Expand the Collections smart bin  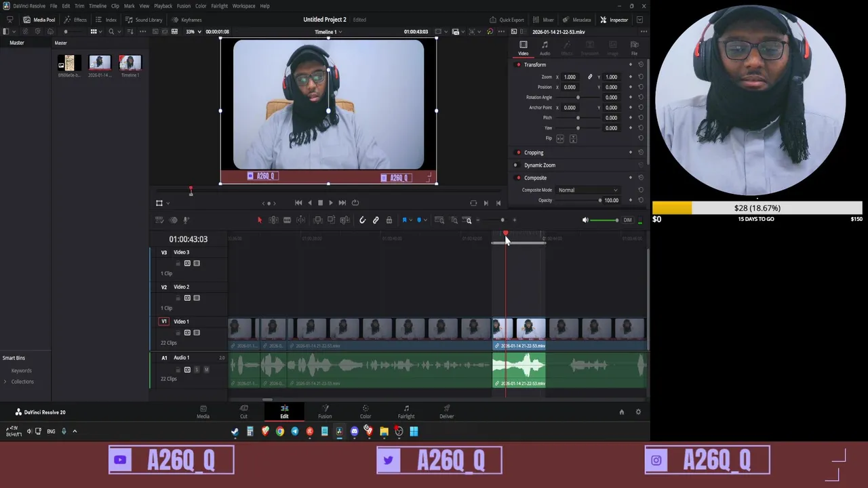5,382
